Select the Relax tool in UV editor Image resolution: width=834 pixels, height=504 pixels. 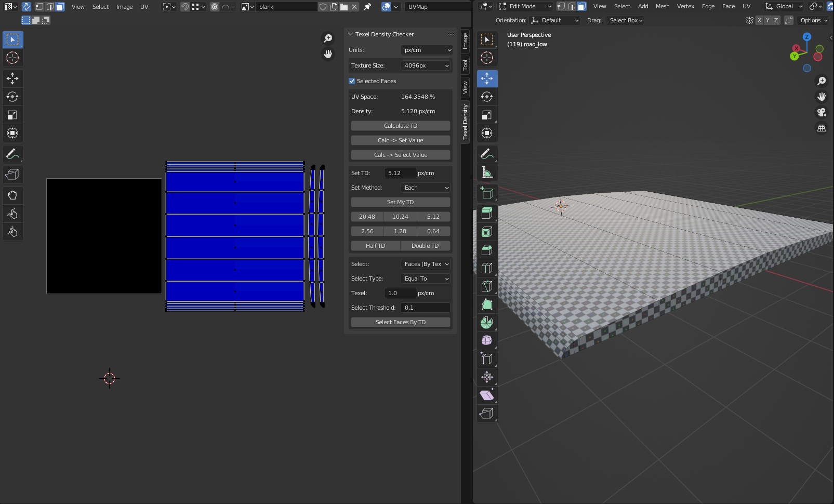pos(12,214)
